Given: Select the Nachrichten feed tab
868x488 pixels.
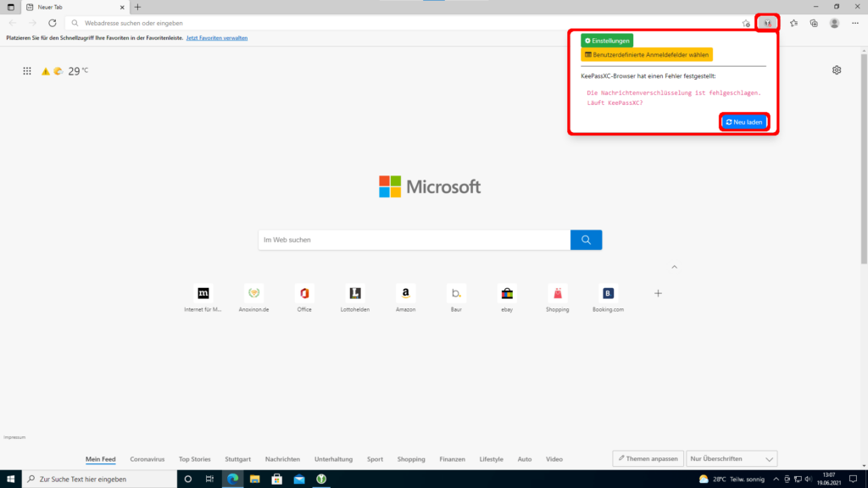Looking at the screenshot, I should coord(282,459).
